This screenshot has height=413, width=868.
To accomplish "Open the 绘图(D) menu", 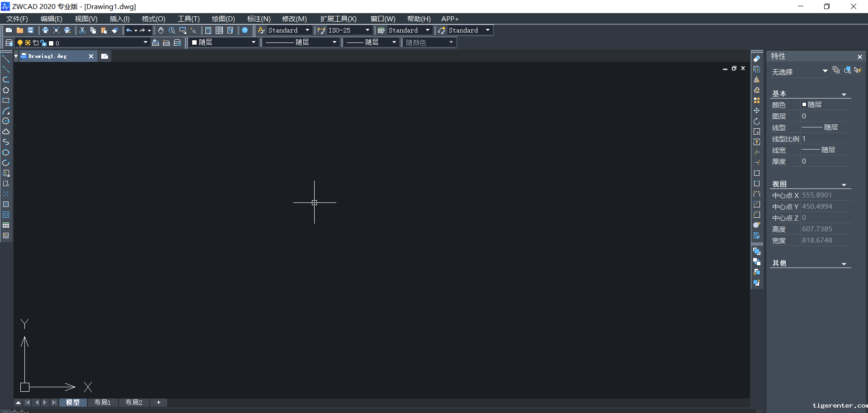I will click(223, 19).
